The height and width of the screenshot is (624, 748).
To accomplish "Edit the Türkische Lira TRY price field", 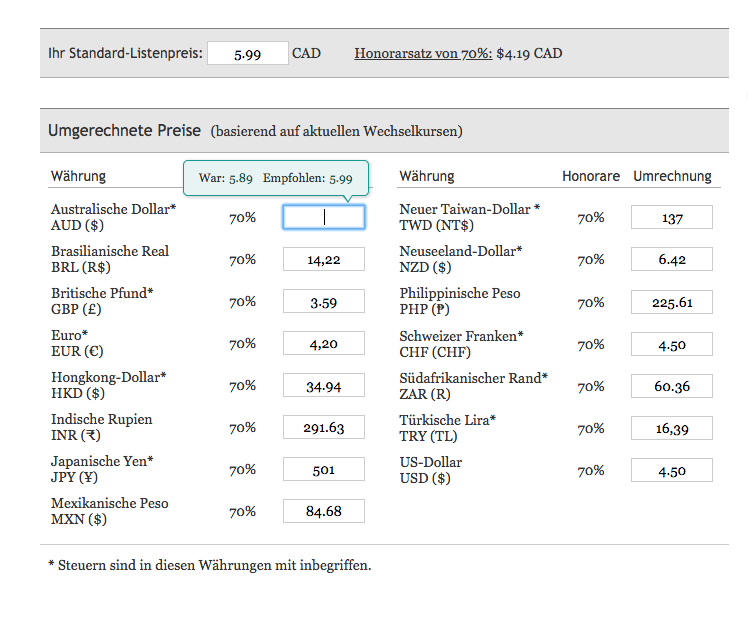I will (671, 428).
